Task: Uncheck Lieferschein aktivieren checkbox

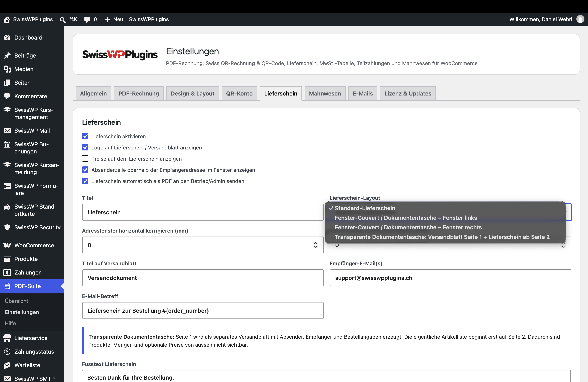Action: [x=85, y=136]
